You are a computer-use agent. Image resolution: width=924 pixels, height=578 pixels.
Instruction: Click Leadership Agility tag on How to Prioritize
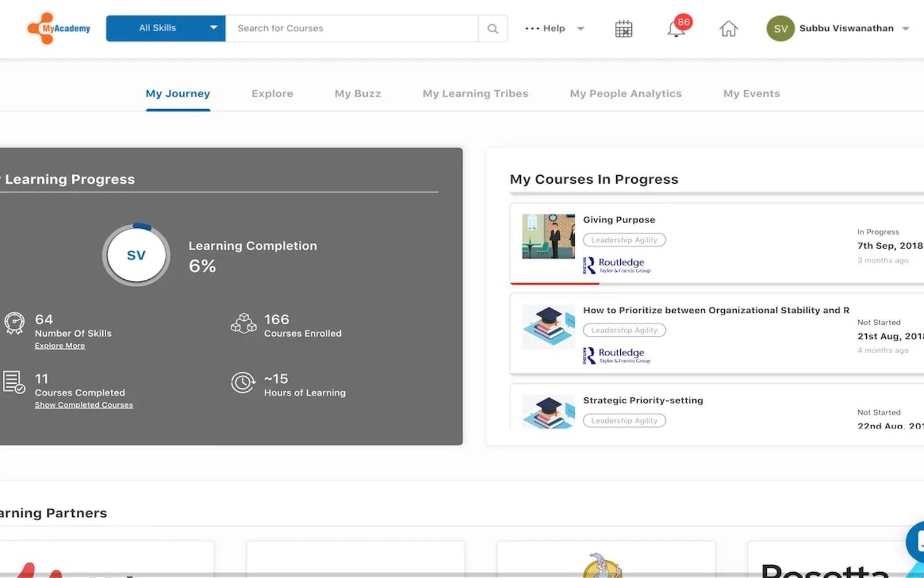pos(624,330)
